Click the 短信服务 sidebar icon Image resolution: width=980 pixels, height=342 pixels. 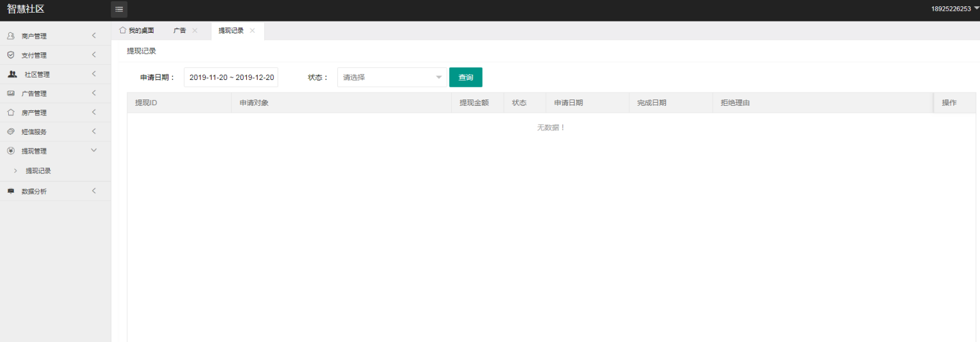(x=11, y=132)
